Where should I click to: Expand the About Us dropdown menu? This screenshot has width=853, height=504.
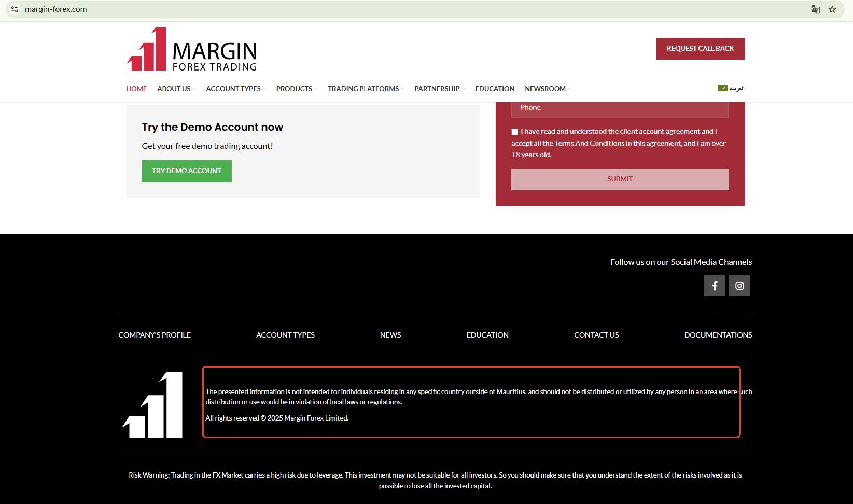pyautogui.click(x=176, y=89)
